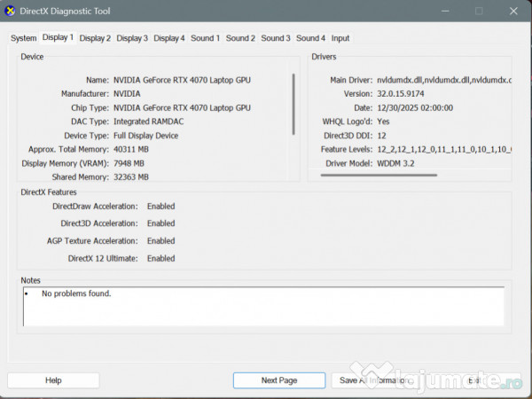Screen dimensions: 532x399
Task: Switch to the Sound 4 tab
Action: pyautogui.click(x=310, y=38)
